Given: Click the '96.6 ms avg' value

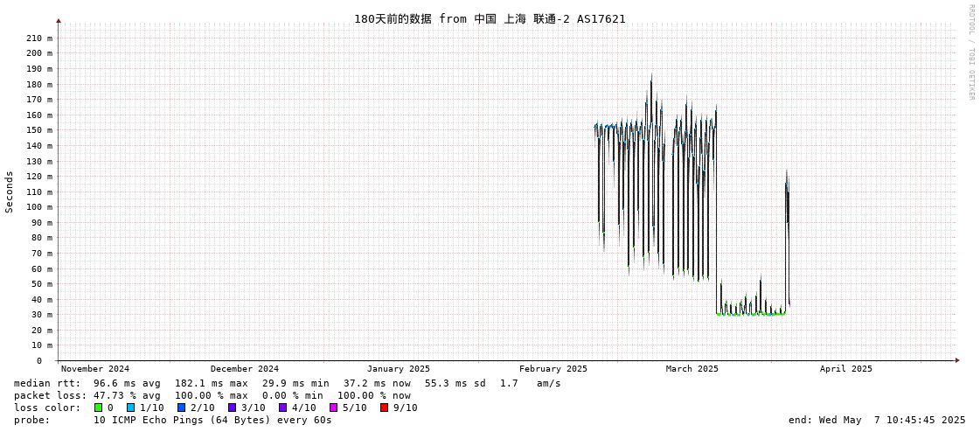Looking at the screenshot, I should coord(127,383).
